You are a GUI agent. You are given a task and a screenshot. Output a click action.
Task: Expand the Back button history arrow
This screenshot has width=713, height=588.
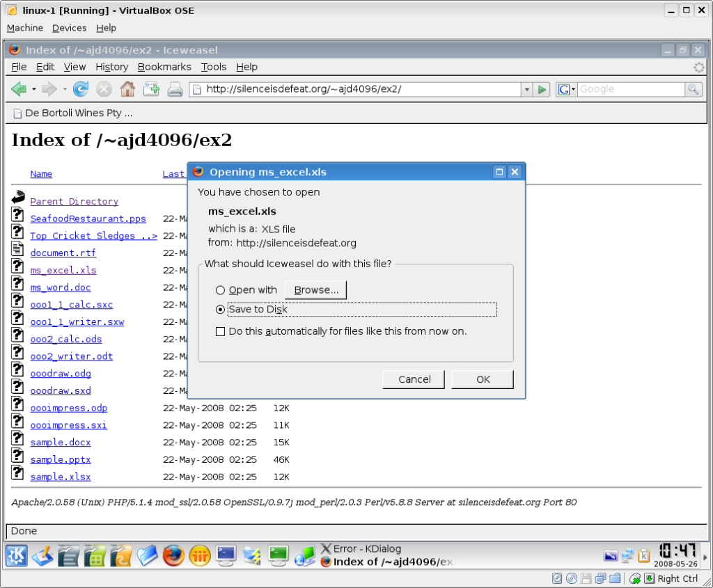(x=33, y=89)
